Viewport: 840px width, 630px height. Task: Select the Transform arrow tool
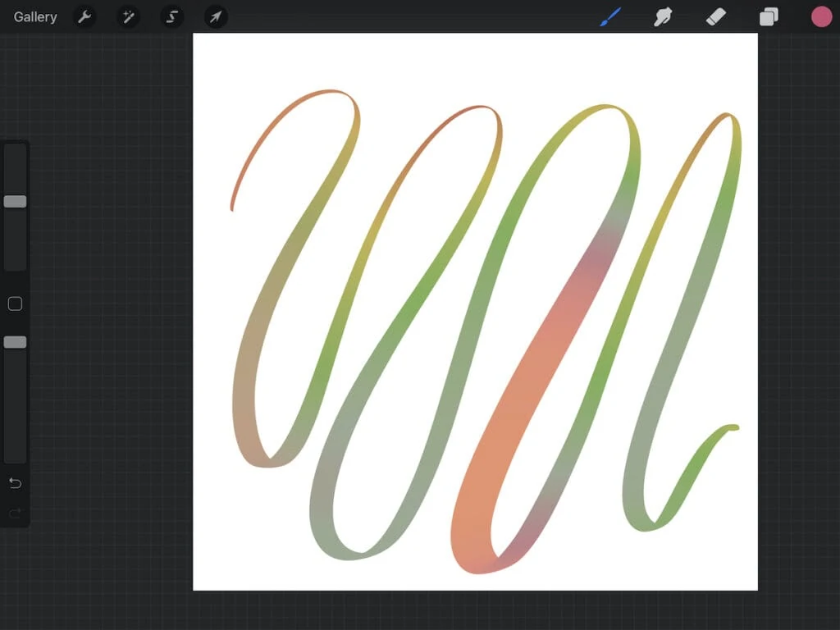216,17
